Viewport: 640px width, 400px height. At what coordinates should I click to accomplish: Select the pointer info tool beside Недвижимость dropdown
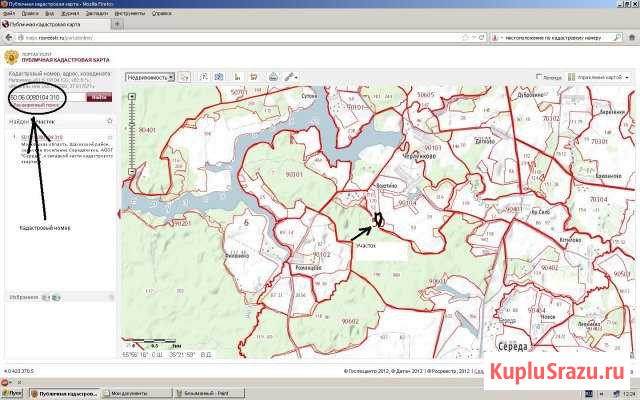coord(185,77)
